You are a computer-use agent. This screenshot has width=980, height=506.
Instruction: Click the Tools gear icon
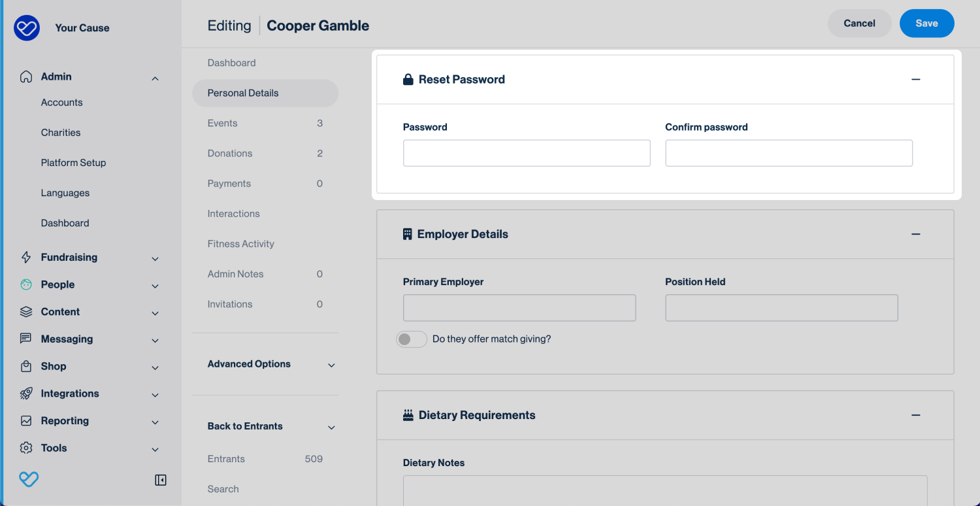[26, 448]
